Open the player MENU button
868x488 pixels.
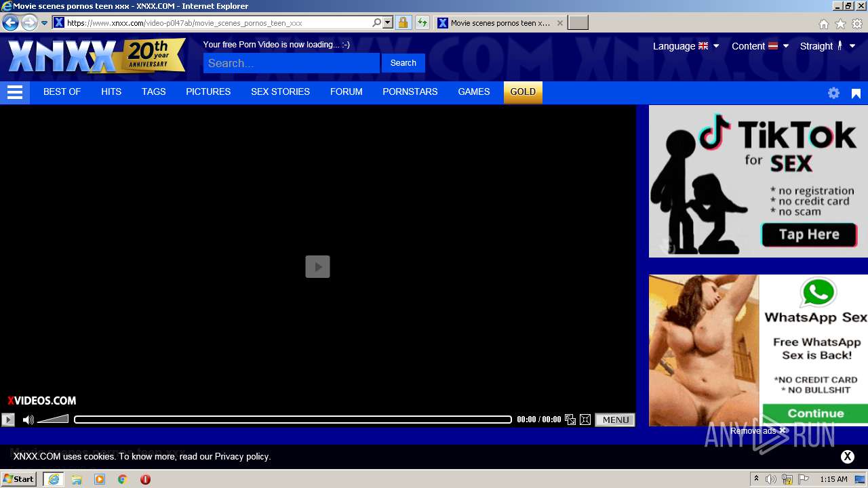tap(615, 420)
